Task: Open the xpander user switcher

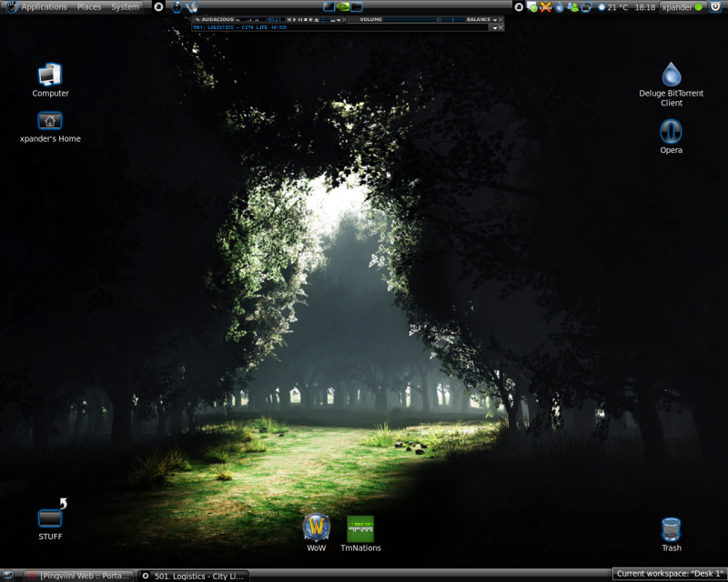Action: pyautogui.click(x=682, y=7)
